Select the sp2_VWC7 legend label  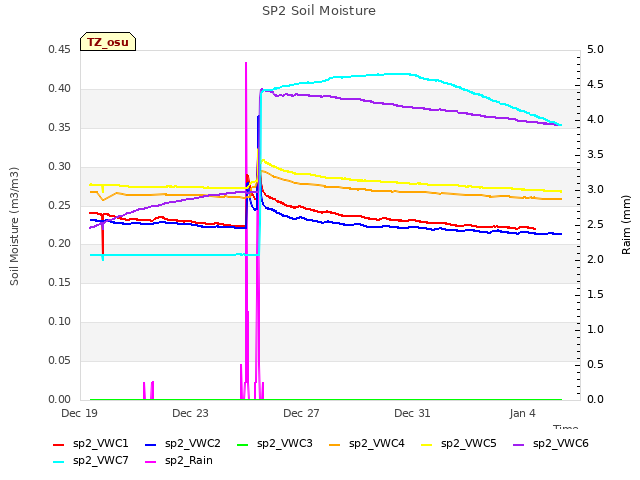click(x=100, y=461)
